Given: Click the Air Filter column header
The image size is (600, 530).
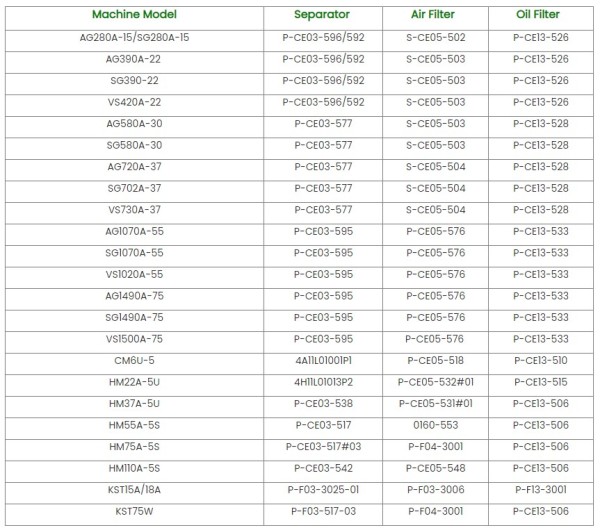Looking at the screenshot, I should pyautogui.click(x=434, y=15).
